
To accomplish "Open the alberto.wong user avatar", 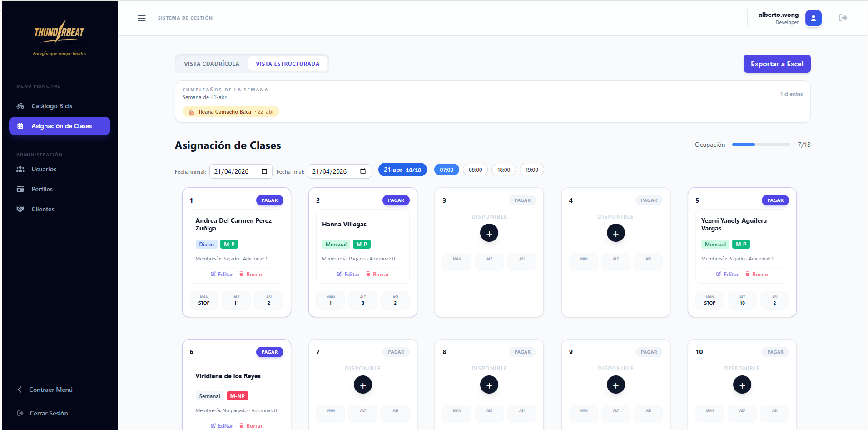I will 813,18.
